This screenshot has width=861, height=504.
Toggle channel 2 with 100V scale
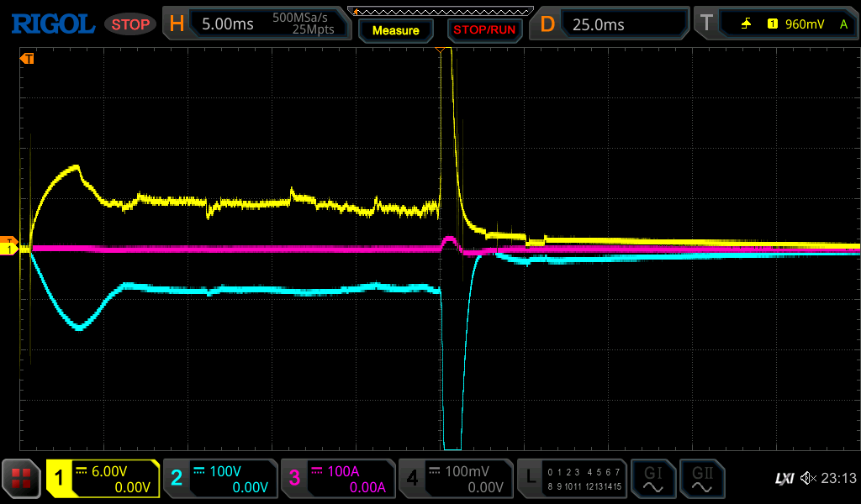coord(219,479)
